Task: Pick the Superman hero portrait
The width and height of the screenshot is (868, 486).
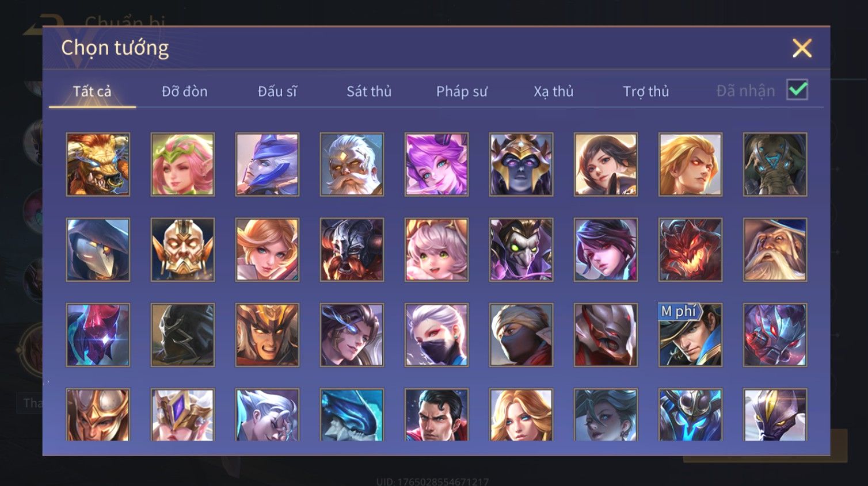Action: 436,415
